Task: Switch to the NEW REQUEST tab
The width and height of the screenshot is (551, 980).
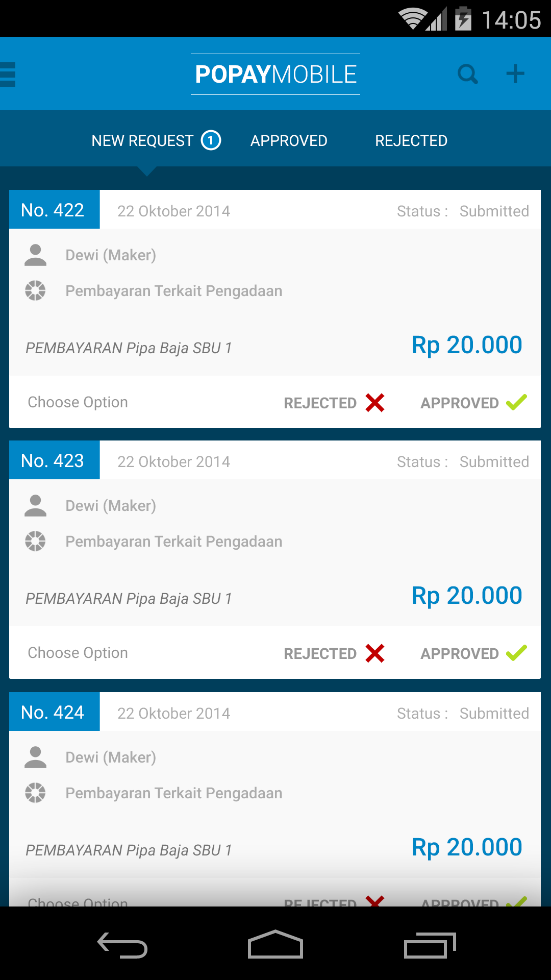Action: tap(142, 141)
